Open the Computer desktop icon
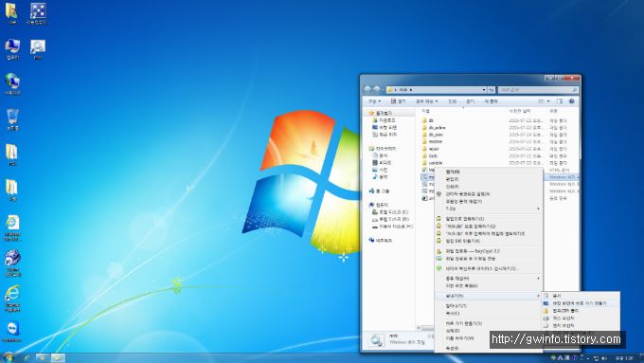The height and width of the screenshot is (363, 644). [12, 49]
